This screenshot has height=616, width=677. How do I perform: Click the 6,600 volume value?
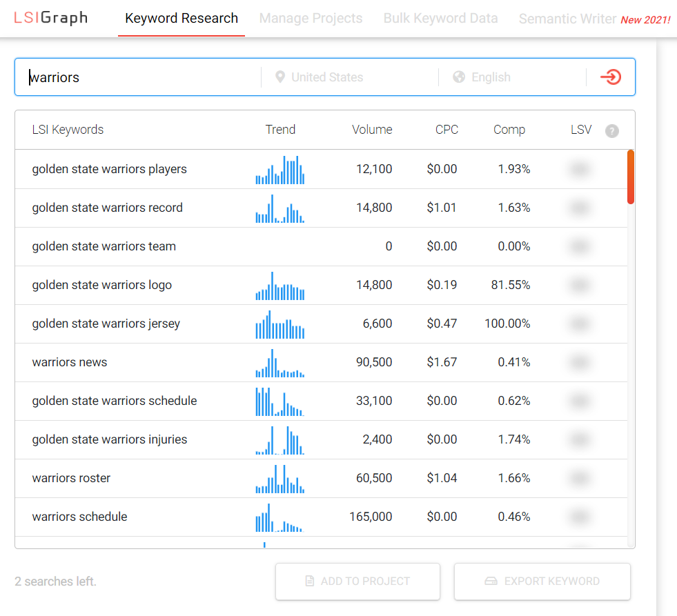[x=377, y=324]
